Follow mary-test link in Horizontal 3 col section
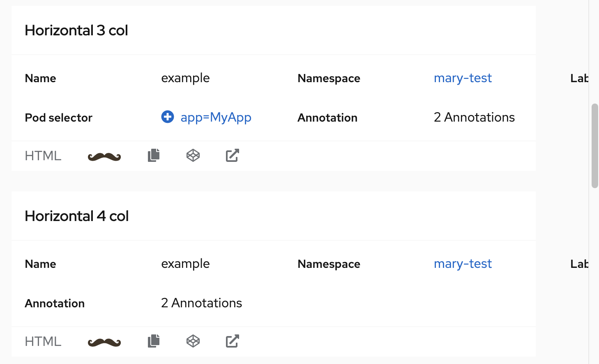The height and width of the screenshot is (364, 599). (x=463, y=78)
